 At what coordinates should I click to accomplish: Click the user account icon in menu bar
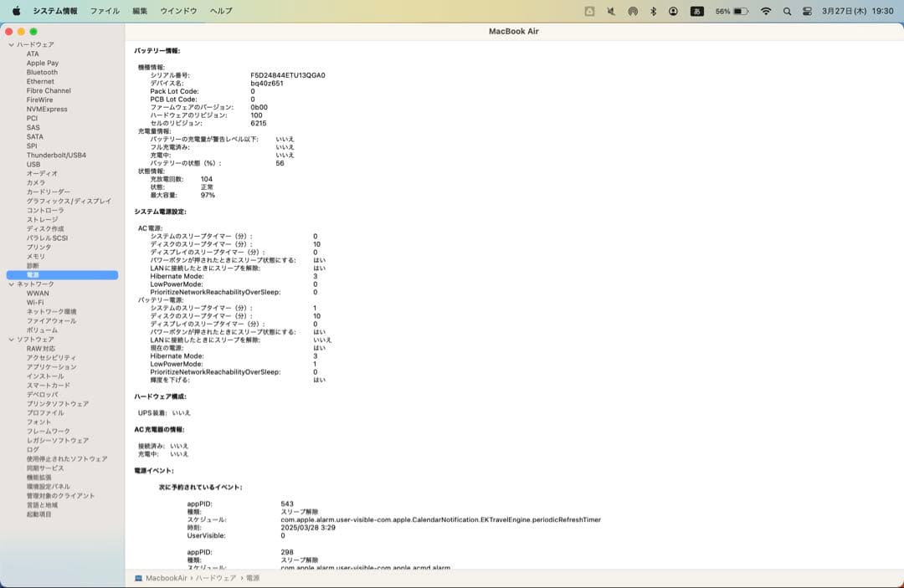pos(674,11)
